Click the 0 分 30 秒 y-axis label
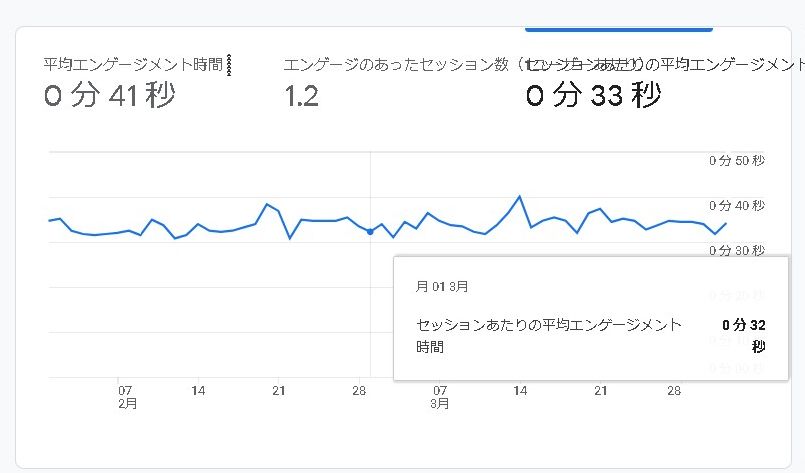The height and width of the screenshot is (473, 805). point(737,250)
